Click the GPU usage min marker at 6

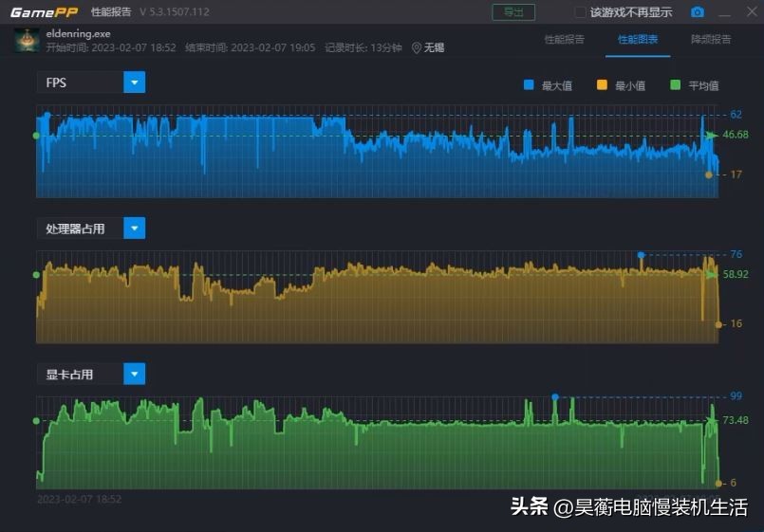click(718, 484)
